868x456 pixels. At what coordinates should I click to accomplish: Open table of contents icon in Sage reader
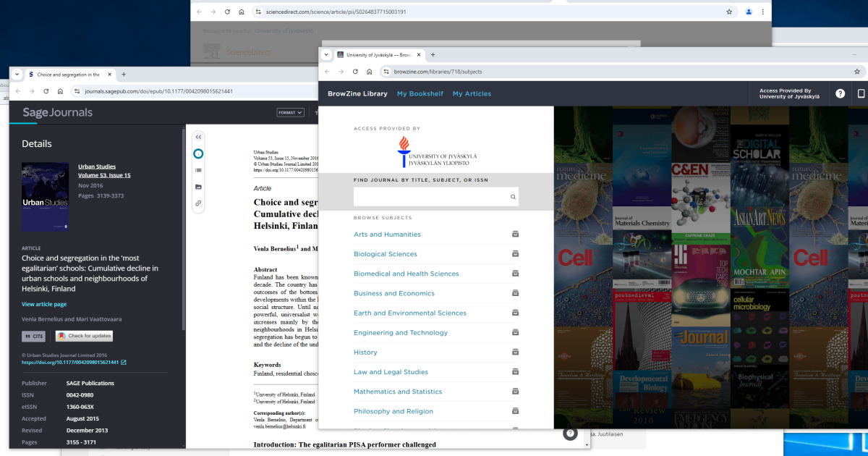(x=198, y=170)
